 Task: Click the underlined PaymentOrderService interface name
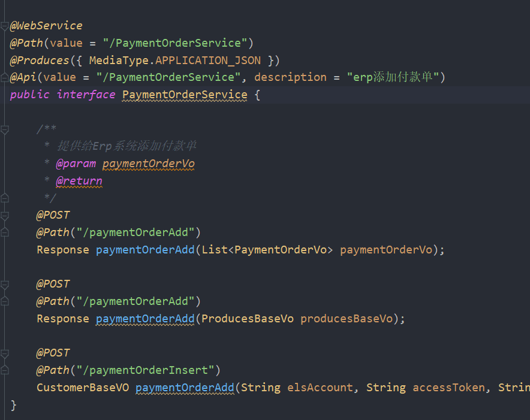[185, 95]
